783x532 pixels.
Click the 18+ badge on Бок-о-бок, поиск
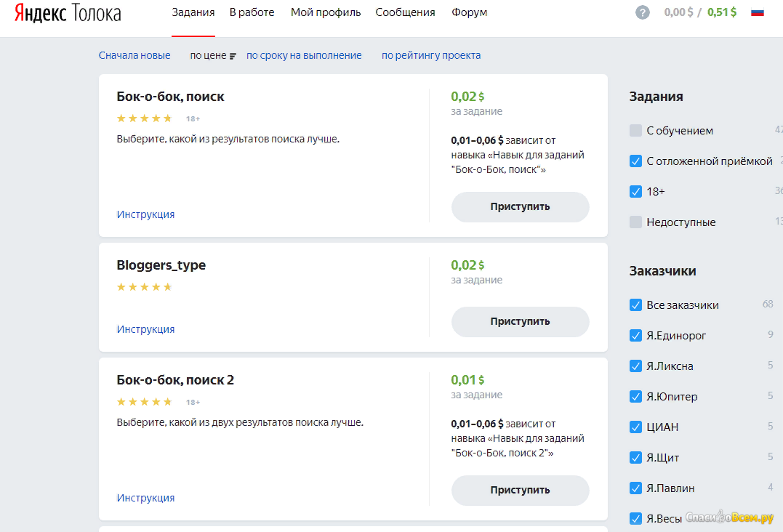point(193,118)
